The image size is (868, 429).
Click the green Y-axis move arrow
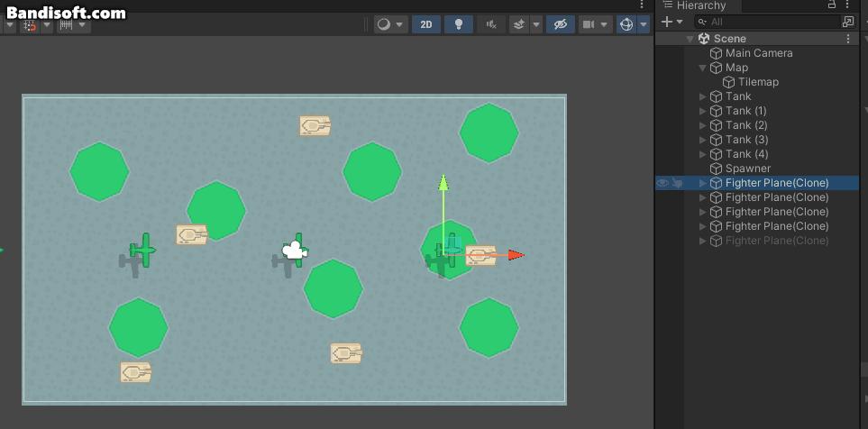pos(443,183)
